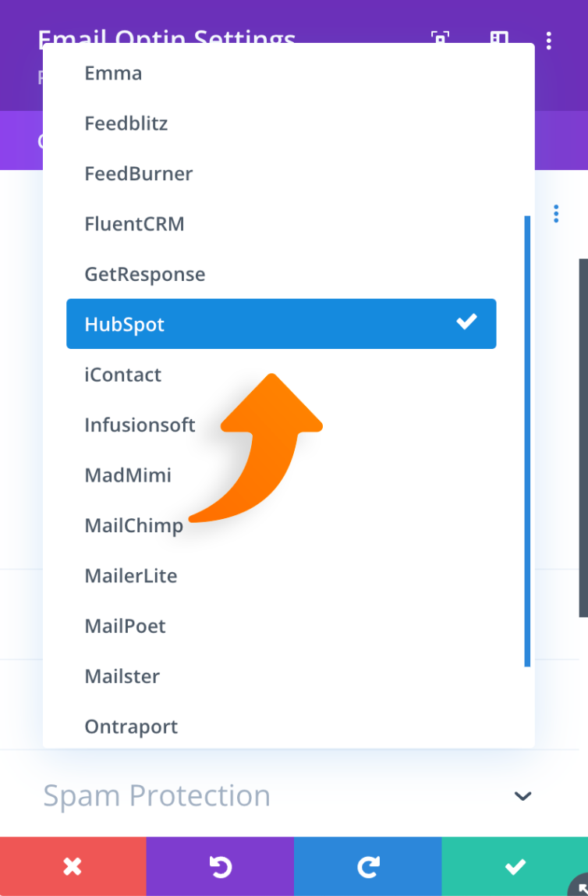Redo the last change
The width and height of the screenshot is (588, 896).
[367, 866]
